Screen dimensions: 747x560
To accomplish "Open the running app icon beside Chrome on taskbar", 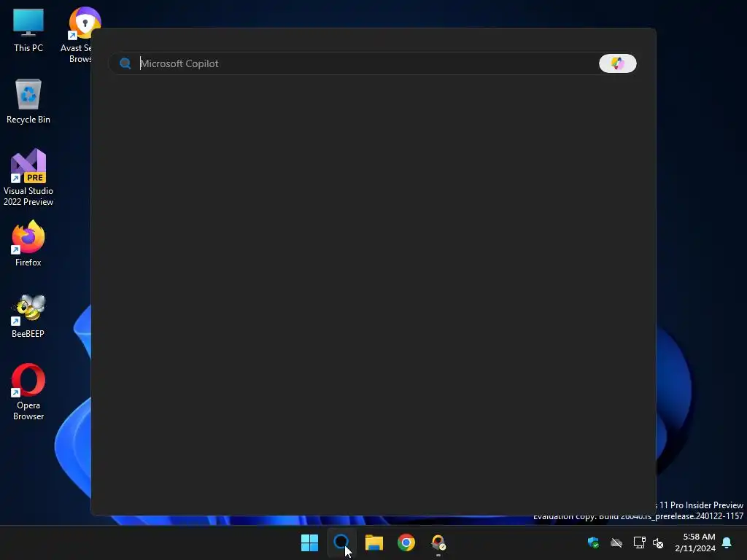I will click(x=438, y=542).
